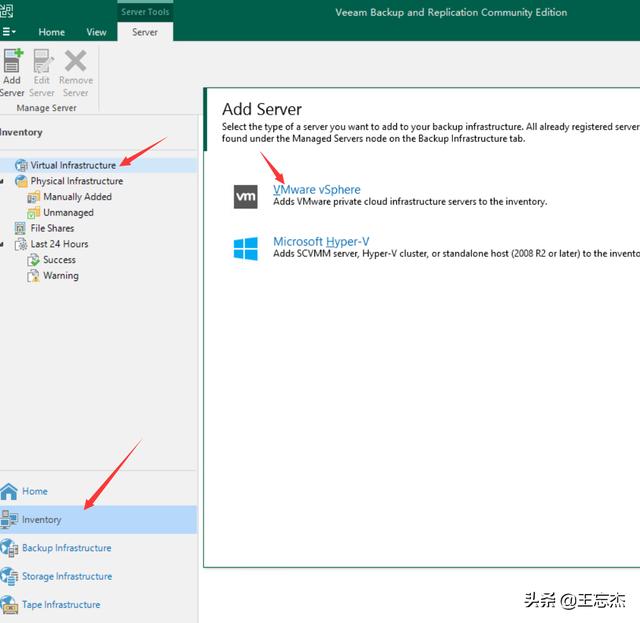
Task: Click the Success status icon
Action: (33, 260)
